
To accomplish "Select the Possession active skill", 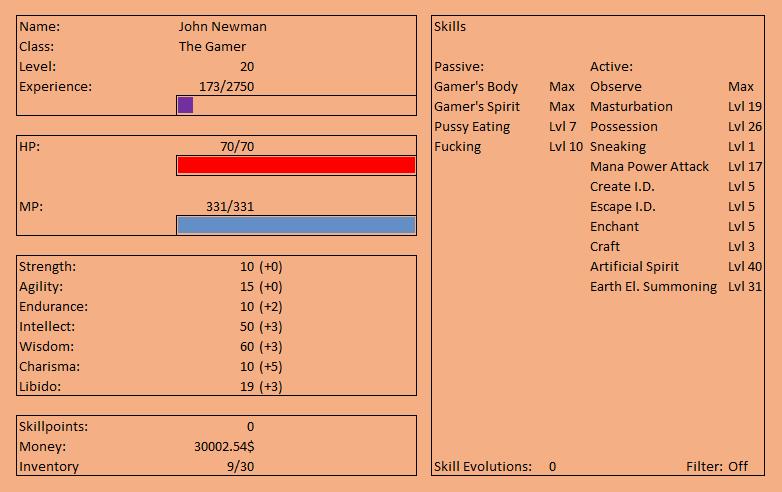I will click(624, 127).
